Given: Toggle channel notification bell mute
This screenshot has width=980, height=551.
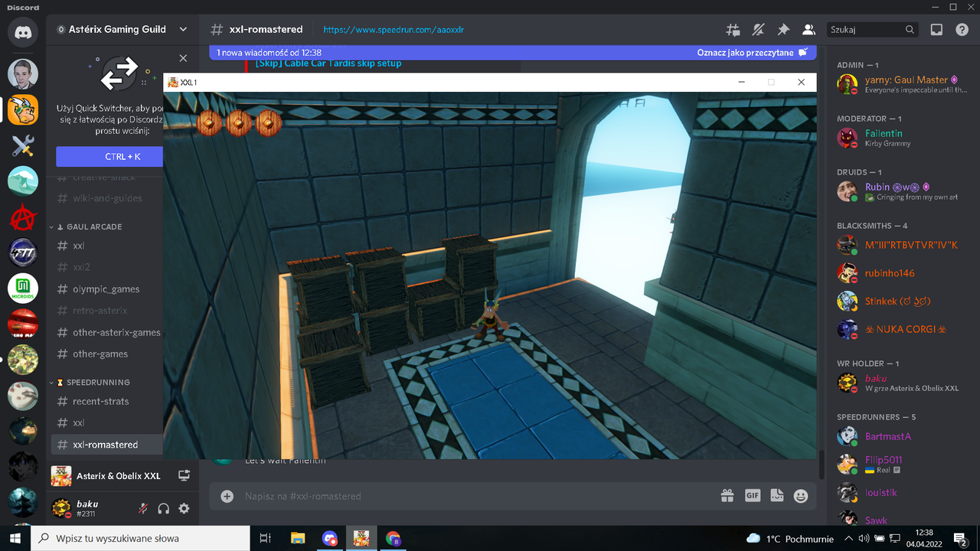Looking at the screenshot, I should pyautogui.click(x=758, y=30).
